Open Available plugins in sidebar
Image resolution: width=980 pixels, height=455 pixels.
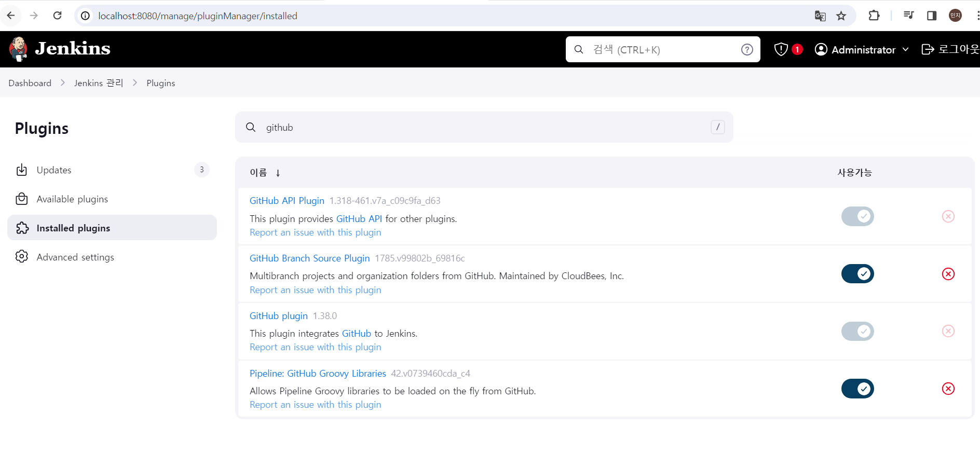[x=112, y=199]
